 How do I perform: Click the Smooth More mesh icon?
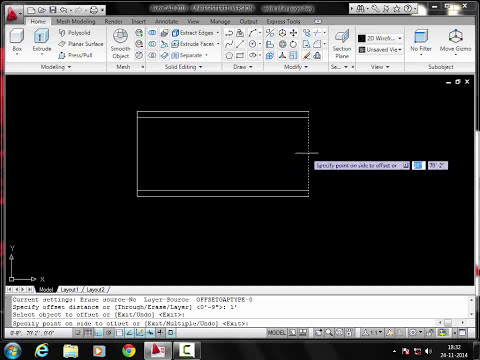point(139,33)
